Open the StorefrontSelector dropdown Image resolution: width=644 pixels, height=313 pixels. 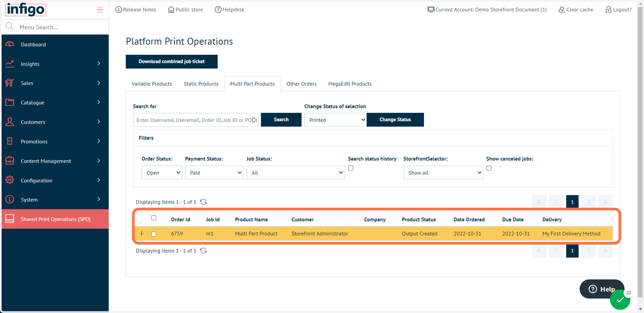pos(443,172)
